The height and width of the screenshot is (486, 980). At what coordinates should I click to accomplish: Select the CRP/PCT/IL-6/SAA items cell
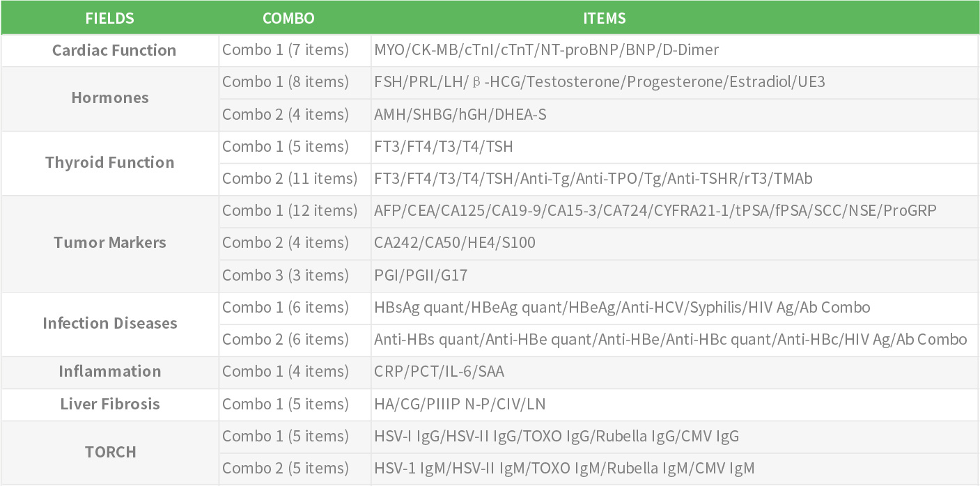point(439,371)
